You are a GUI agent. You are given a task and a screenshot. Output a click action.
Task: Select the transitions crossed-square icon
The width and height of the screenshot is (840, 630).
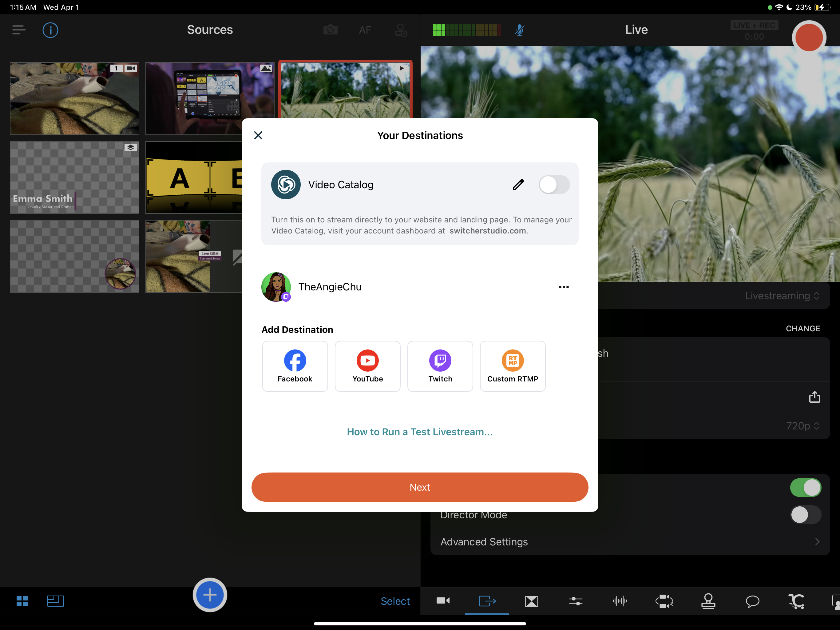point(531,601)
